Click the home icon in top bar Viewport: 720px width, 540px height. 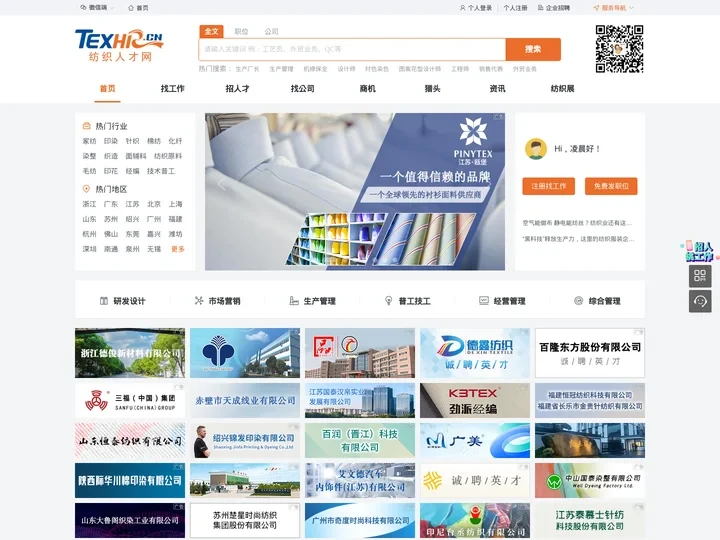[x=131, y=8]
